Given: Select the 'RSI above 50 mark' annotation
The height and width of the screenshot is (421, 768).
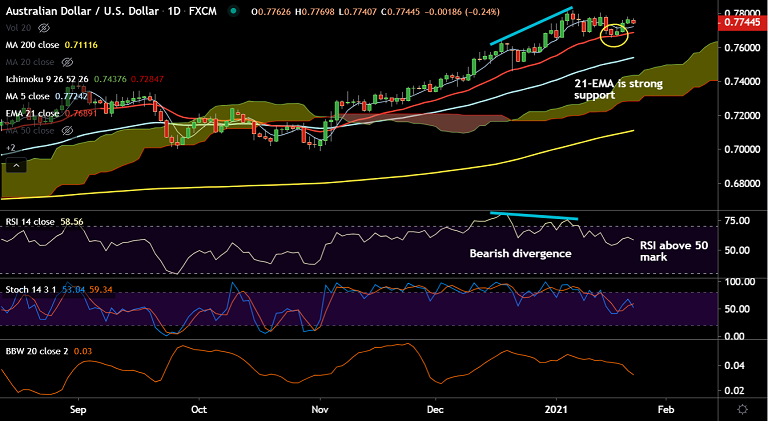Looking at the screenshot, I should (674, 251).
